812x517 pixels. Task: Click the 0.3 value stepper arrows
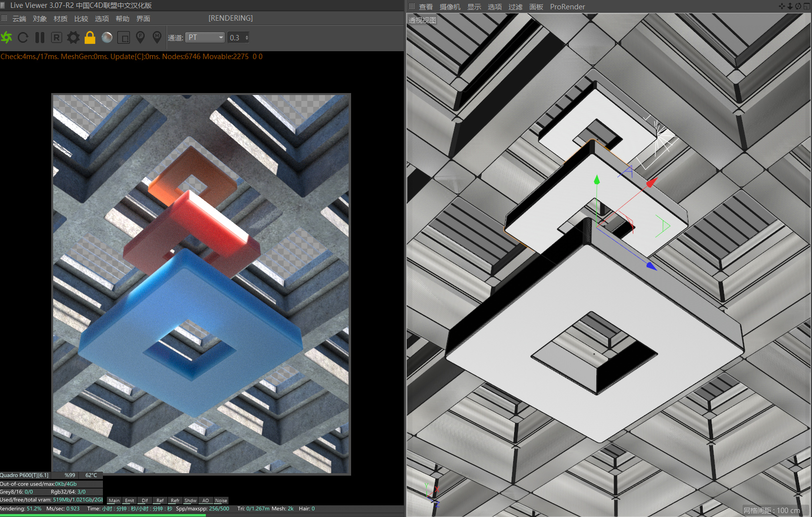247,37
